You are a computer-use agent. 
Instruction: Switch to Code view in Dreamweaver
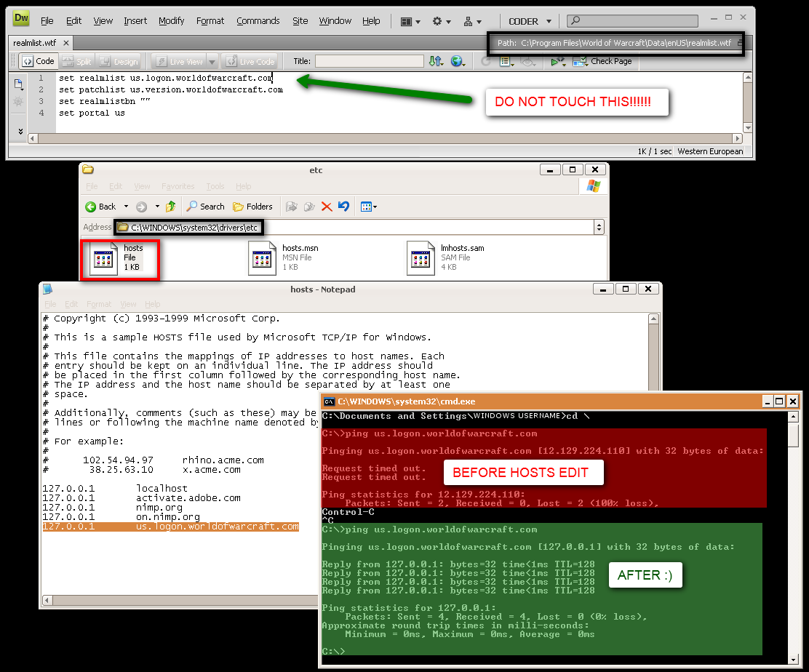coord(37,62)
